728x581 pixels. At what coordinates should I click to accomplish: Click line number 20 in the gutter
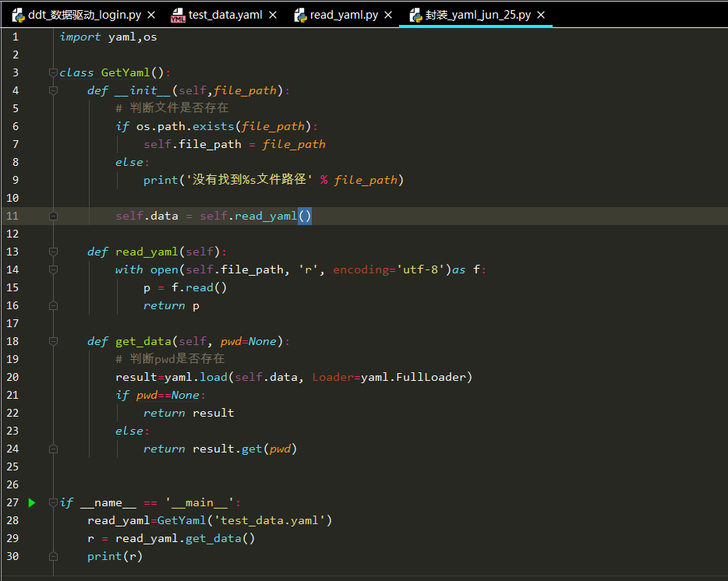(x=12, y=377)
